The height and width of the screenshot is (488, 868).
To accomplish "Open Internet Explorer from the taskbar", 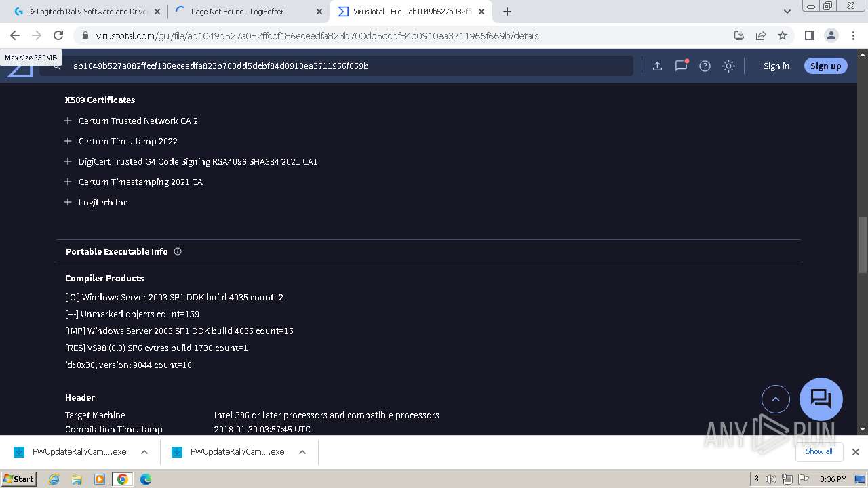I will [54, 479].
